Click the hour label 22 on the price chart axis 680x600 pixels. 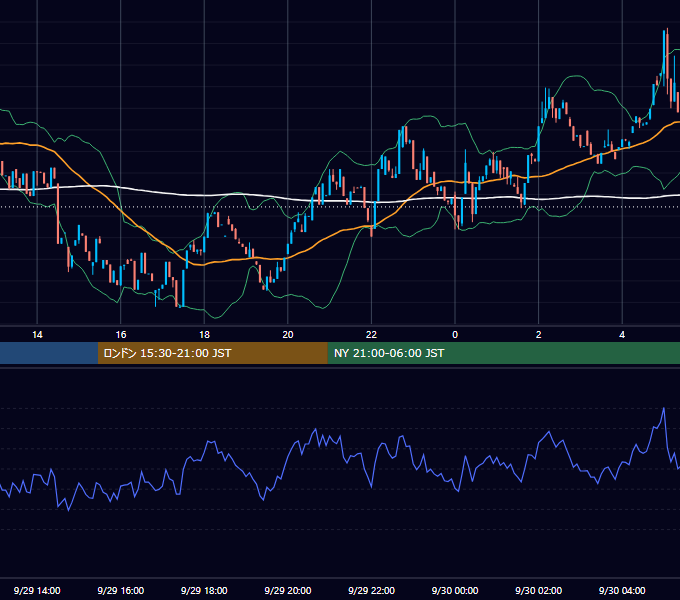(x=371, y=335)
